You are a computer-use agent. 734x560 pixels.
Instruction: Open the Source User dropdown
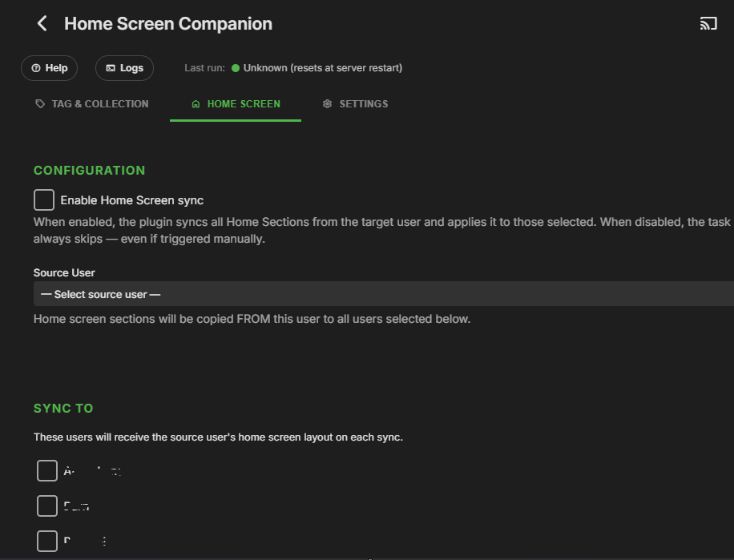383,294
